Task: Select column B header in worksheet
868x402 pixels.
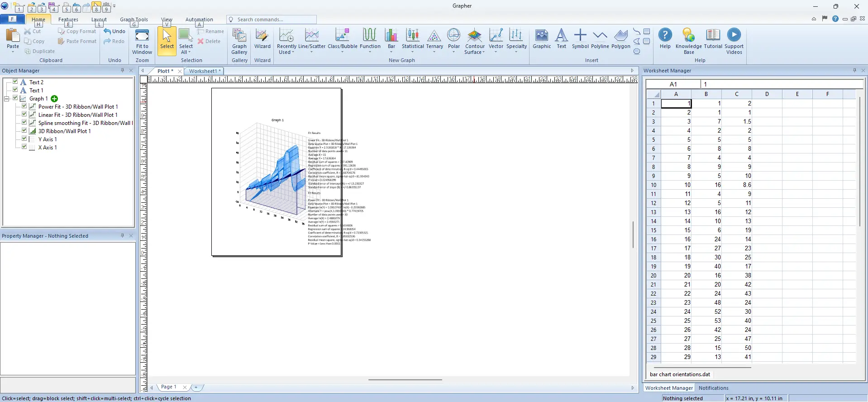Action: point(706,94)
